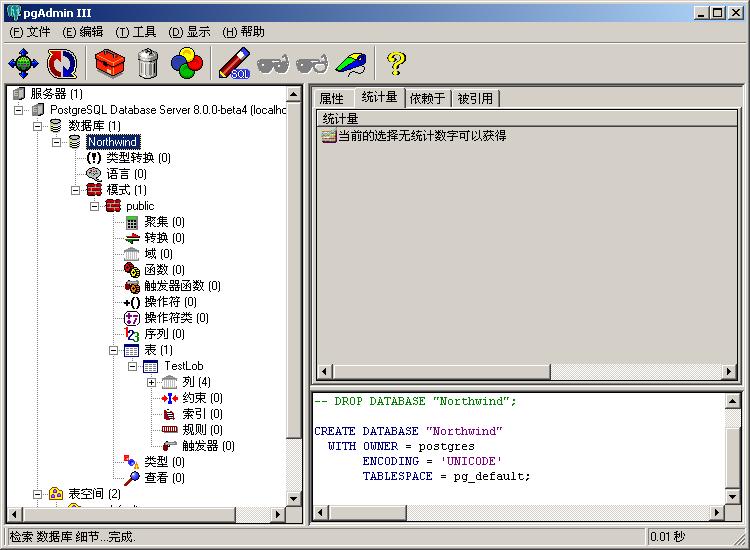Click the second glasses filtered view icon
The width and height of the screenshot is (750, 550).
[x=312, y=64]
